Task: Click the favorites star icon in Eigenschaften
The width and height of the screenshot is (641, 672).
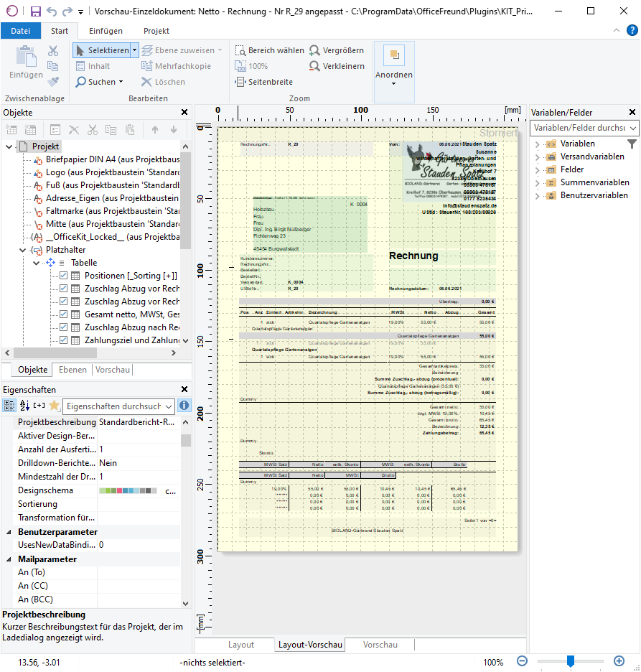Action: 54,406
